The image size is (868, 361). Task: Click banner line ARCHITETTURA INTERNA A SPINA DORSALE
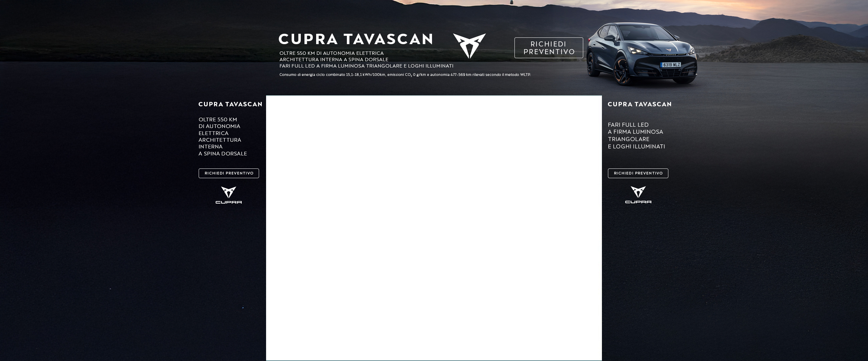334,60
